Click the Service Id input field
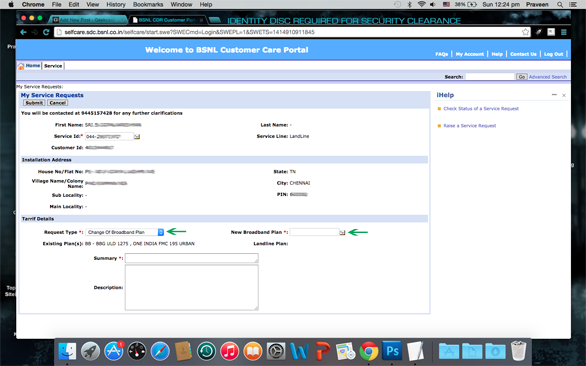The width and height of the screenshot is (586, 366). tap(109, 136)
